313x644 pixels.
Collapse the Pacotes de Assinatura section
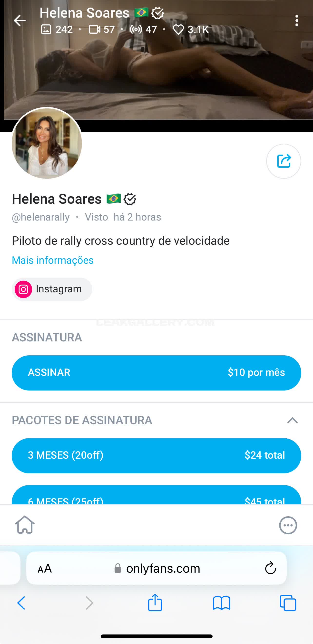[x=292, y=420]
